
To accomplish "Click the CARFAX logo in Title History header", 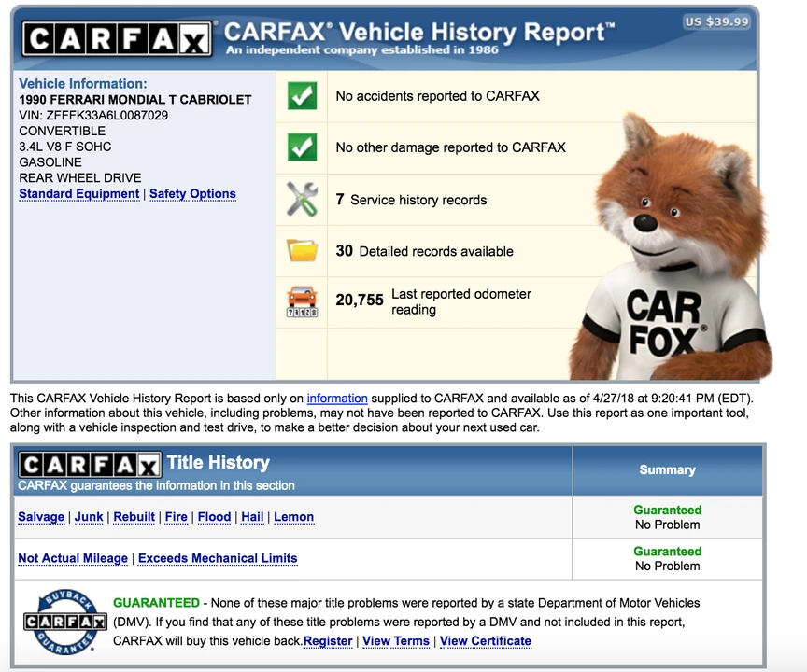I will 90,464.
